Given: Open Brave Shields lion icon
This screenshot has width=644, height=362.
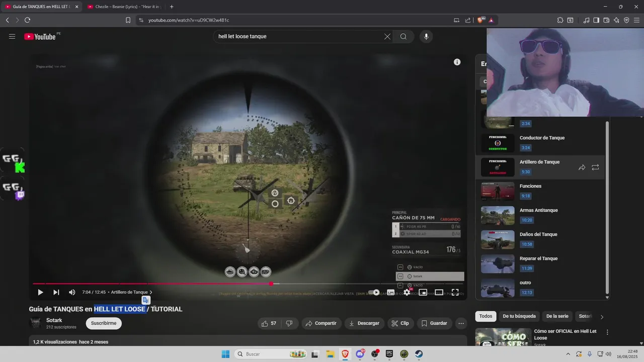Looking at the screenshot, I should pyautogui.click(x=480, y=20).
